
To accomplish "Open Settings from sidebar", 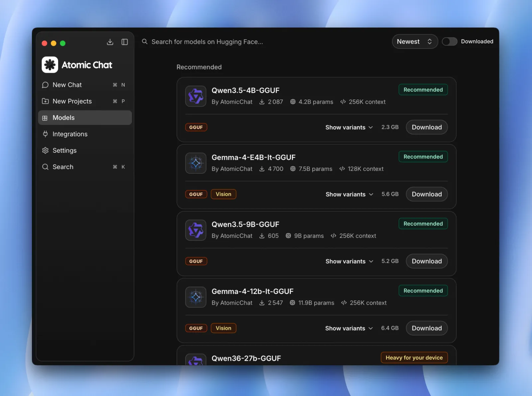I will (x=85, y=150).
